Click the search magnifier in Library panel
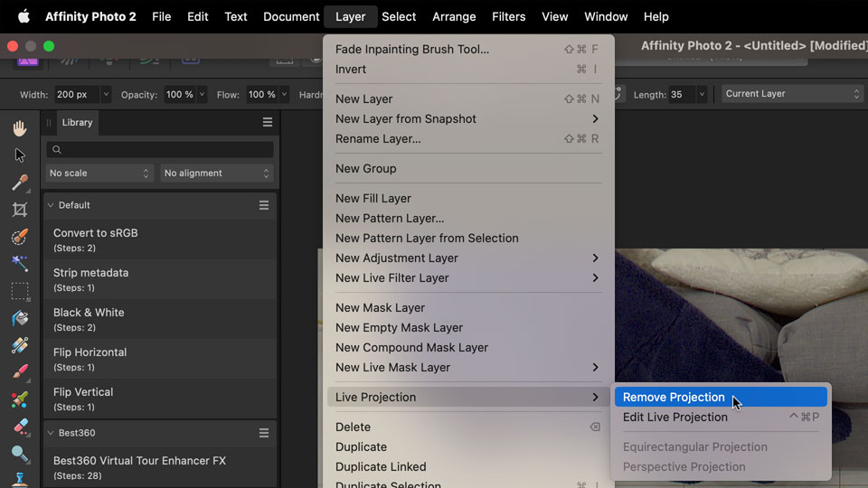 [56, 149]
